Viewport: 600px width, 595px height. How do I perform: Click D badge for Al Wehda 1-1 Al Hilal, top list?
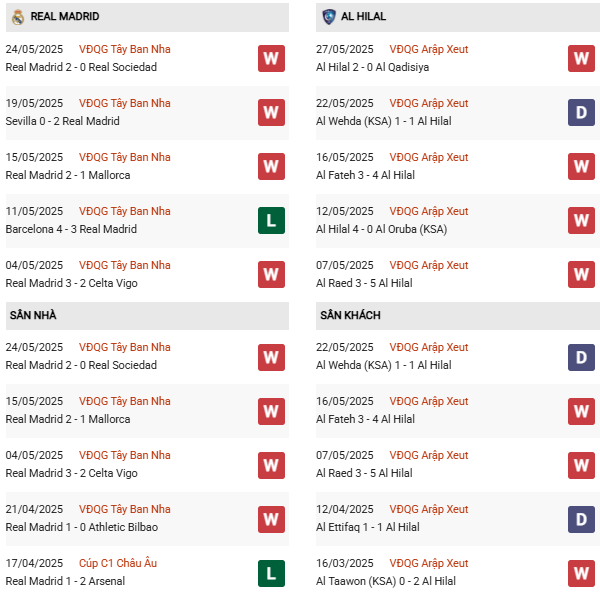(581, 113)
